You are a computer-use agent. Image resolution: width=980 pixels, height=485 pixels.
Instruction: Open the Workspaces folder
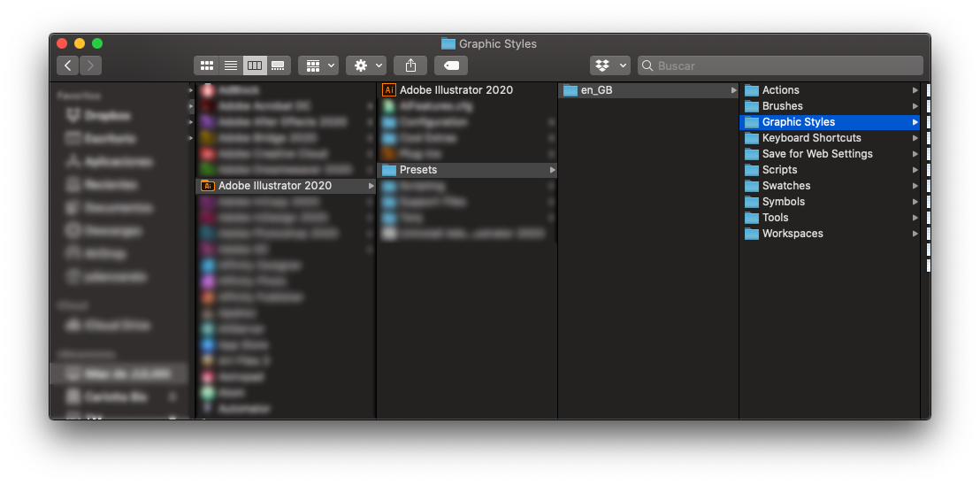pyautogui.click(x=830, y=234)
